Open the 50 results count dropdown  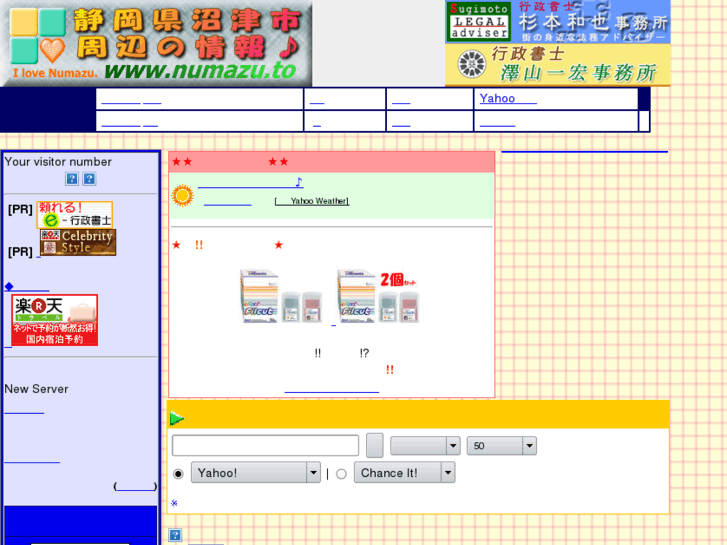click(502, 446)
